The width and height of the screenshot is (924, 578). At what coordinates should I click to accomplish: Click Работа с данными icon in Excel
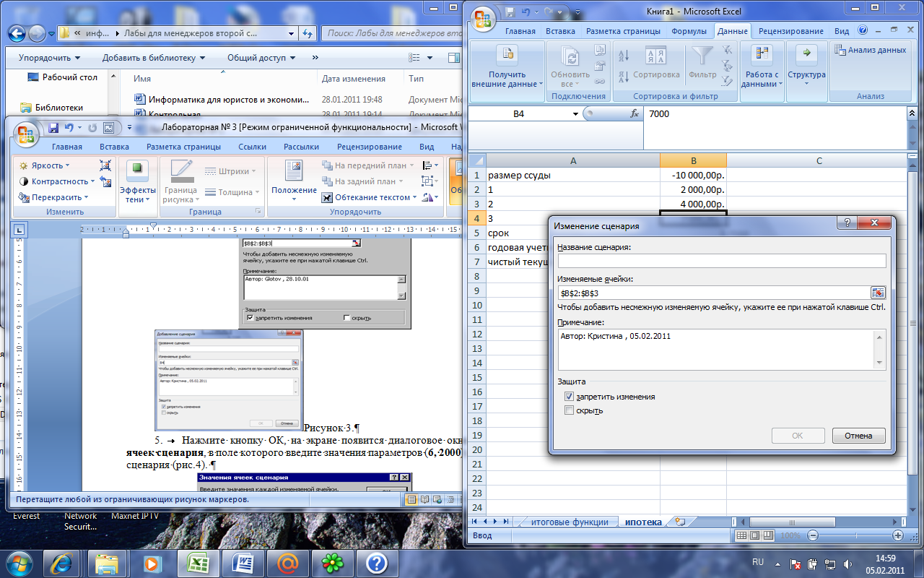762,54
